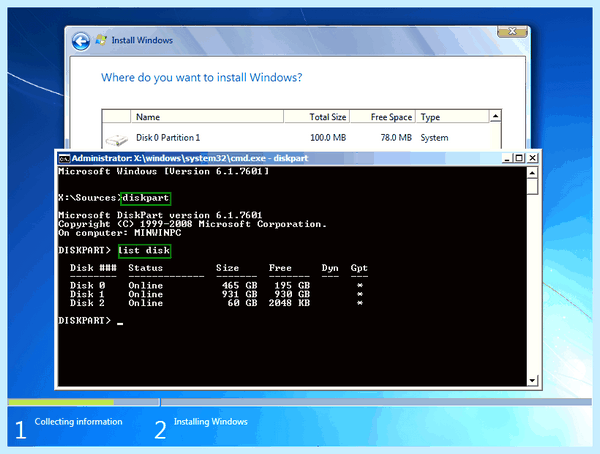The height and width of the screenshot is (454, 600).
Task: Close the Install Windows dialog
Action: [x=512, y=31]
